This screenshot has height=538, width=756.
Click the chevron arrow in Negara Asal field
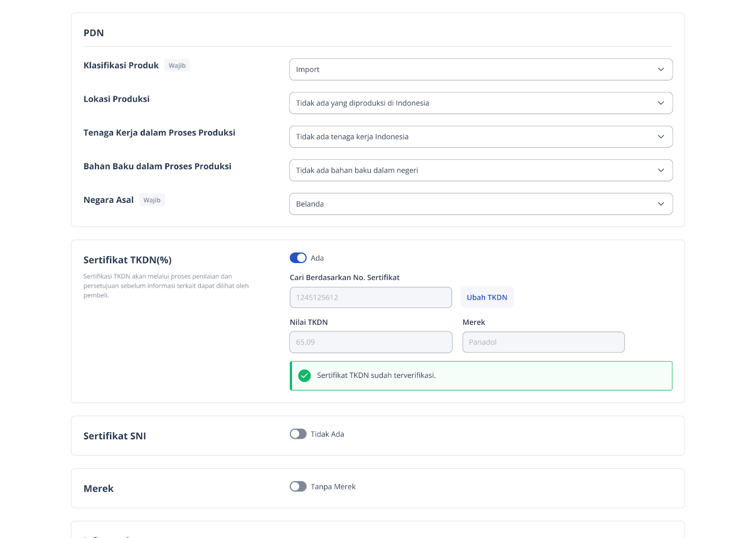pos(661,204)
